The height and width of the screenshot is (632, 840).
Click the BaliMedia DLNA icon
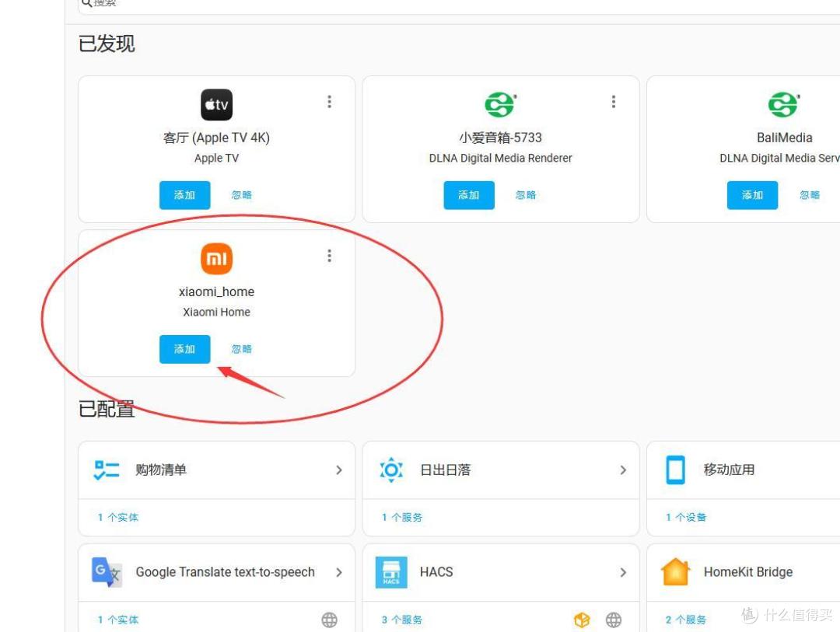coord(784,104)
